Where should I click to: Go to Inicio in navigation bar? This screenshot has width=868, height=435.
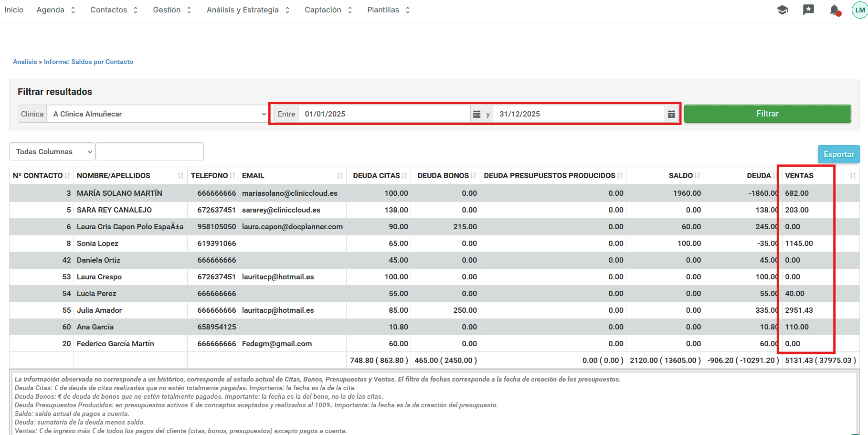pos(14,10)
